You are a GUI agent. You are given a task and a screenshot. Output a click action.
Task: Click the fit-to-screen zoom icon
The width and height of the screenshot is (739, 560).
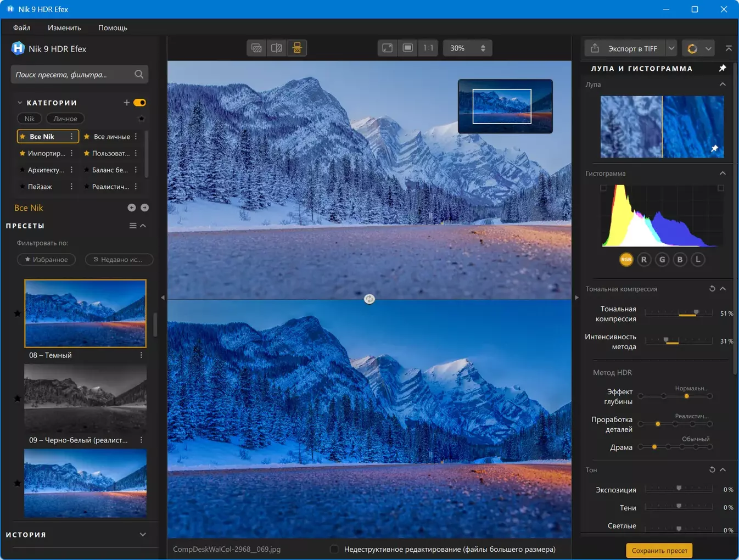pyautogui.click(x=388, y=48)
